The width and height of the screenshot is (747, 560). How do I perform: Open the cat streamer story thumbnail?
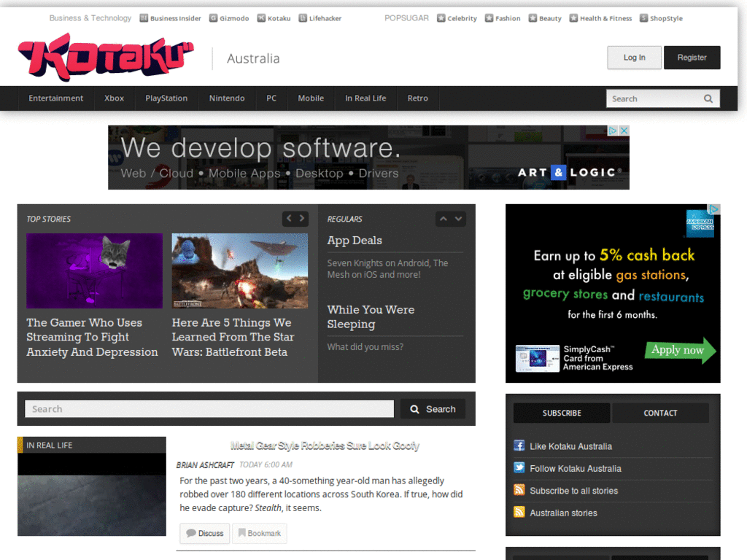(94, 271)
